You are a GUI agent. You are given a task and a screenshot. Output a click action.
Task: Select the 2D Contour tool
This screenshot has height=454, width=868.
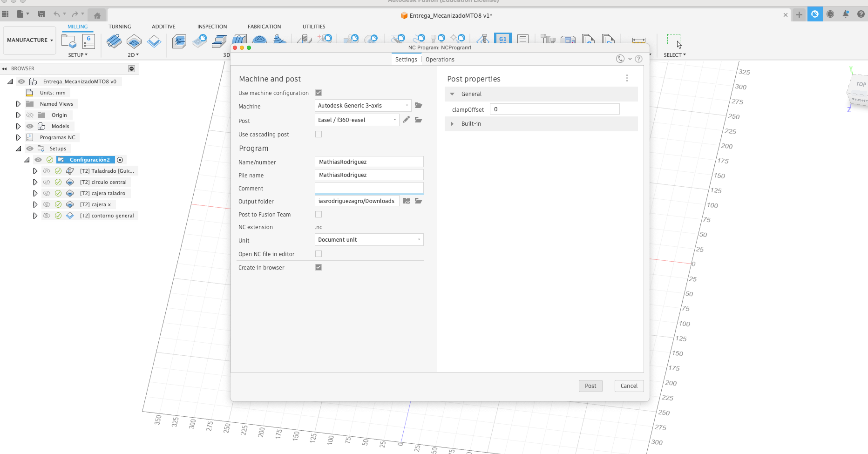tap(154, 41)
